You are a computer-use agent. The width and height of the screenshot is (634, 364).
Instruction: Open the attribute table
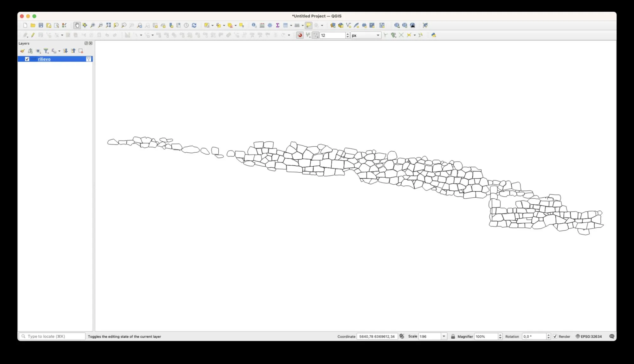[262, 25]
